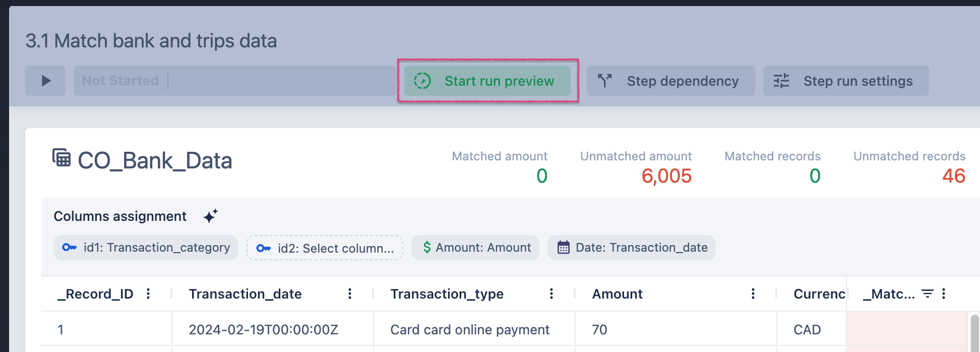
Task: Click the AI sparkle icon beside Columns assignment
Action: point(210,216)
